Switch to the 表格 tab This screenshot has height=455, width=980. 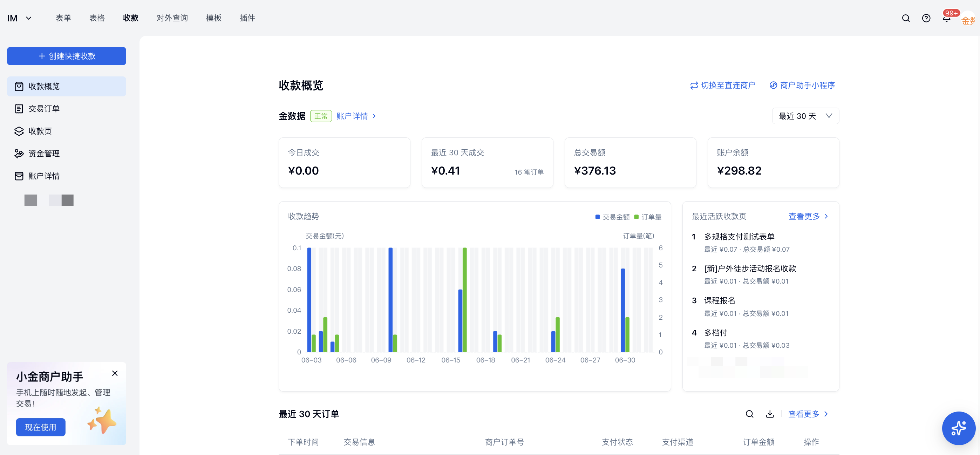click(x=97, y=18)
